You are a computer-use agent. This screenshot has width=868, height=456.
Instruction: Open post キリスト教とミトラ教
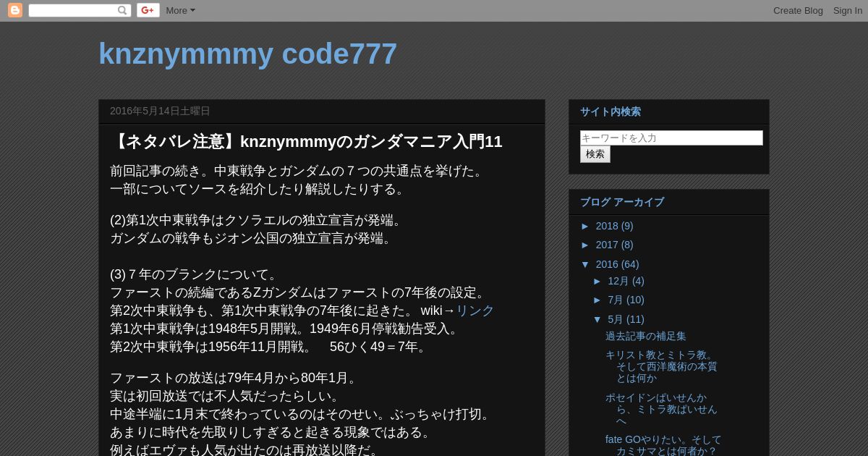click(x=661, y=366)
